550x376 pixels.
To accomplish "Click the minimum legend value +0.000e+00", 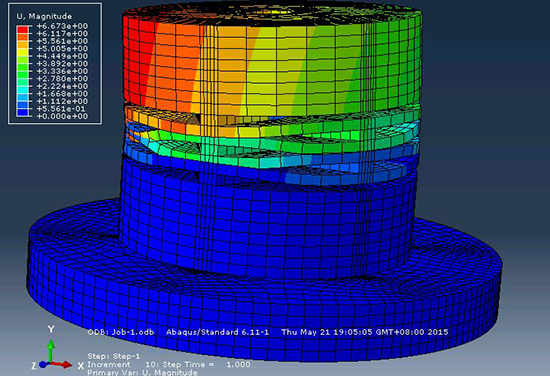I will pyautogui.click(x=62, y=116).
